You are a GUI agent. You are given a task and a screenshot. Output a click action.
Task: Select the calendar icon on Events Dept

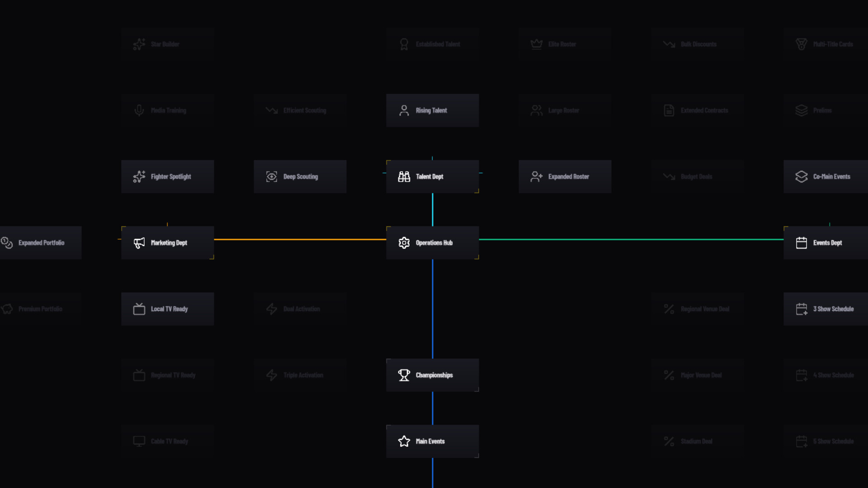point(802,243)
